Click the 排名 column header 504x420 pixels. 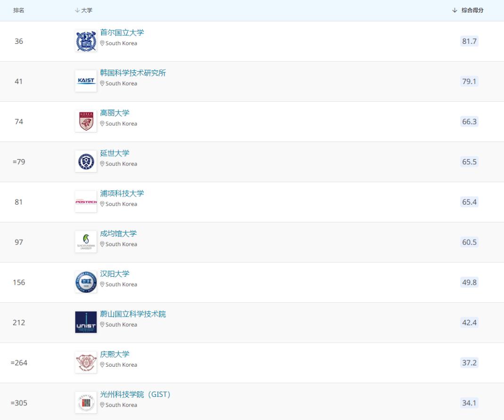click(19, 10)
